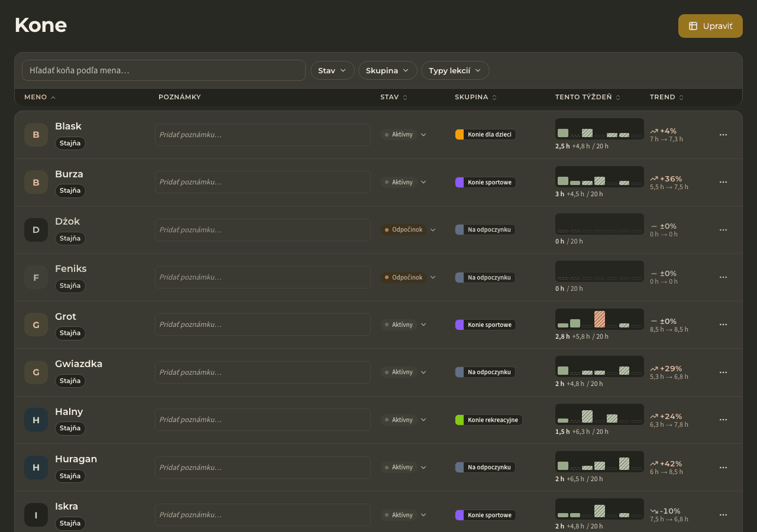
Task: Click the Poznámky column header
Action: [180, 97]
